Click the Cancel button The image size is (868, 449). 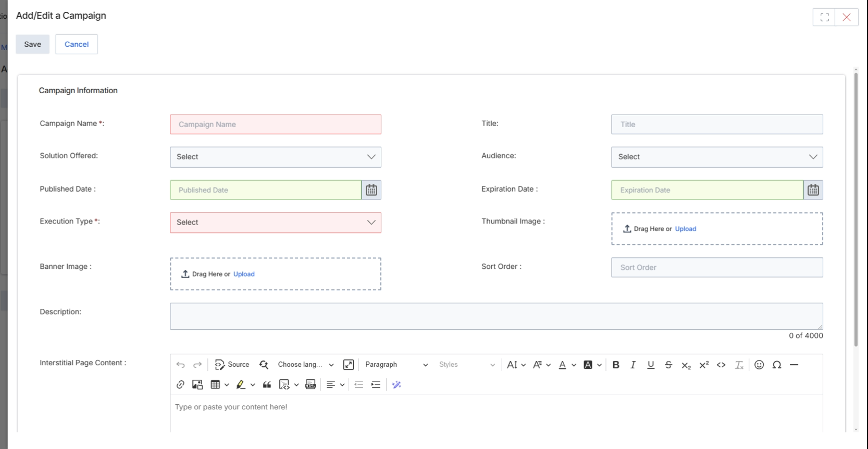[77, 44]
